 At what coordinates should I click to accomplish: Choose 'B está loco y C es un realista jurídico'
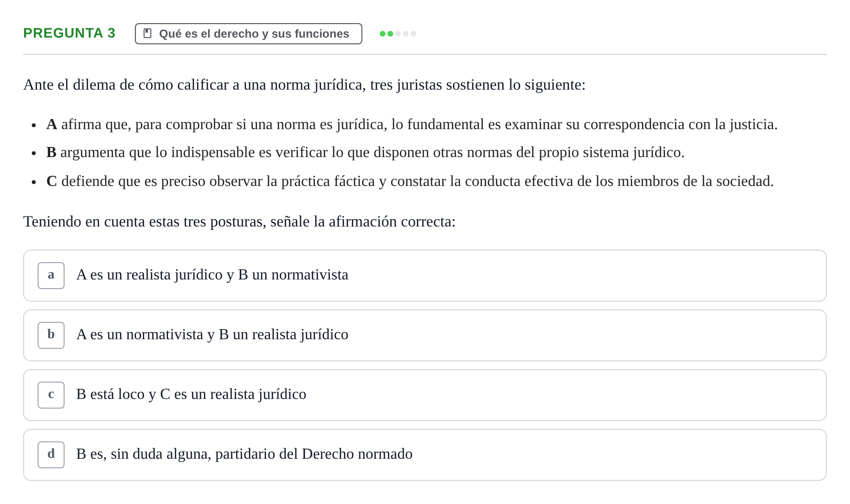point(425,395)
